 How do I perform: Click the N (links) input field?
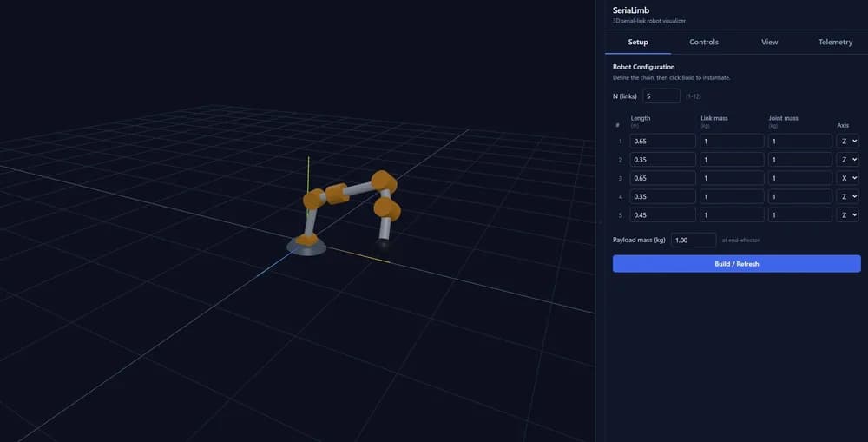(661, 96)
